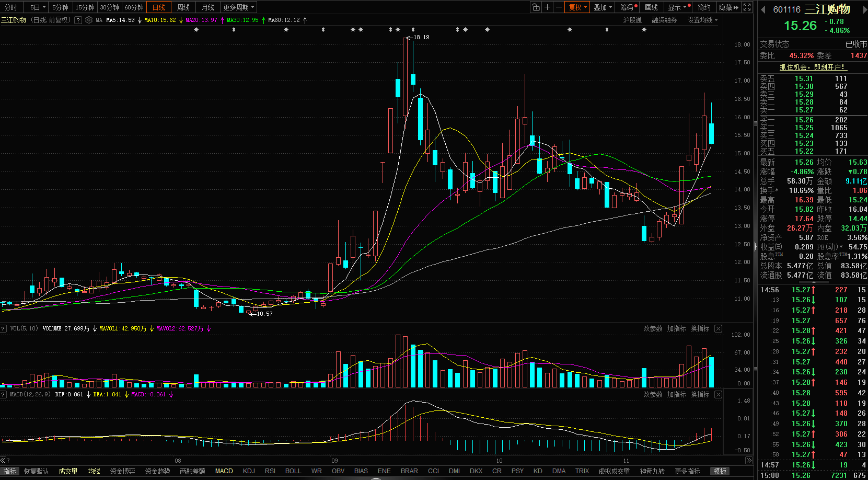Open 更多指标 for more indicators
The width and height of the screenshot is (868, 480).
point(687,471)
